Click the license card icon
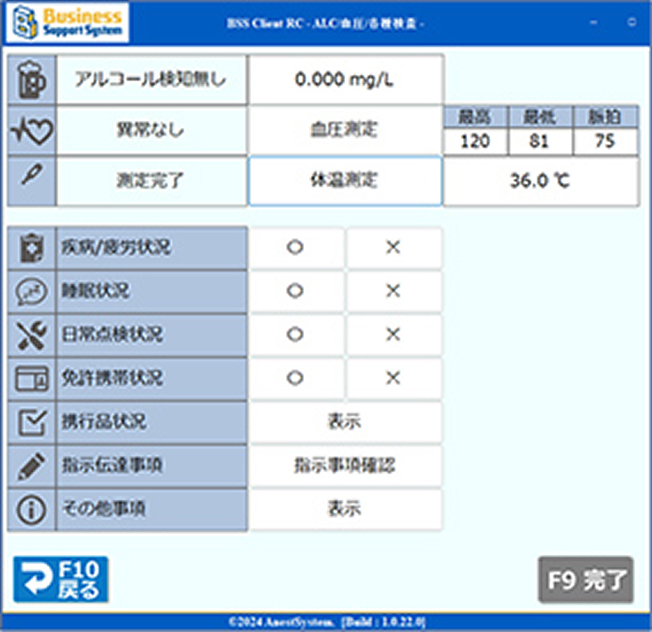 point(32,379)
